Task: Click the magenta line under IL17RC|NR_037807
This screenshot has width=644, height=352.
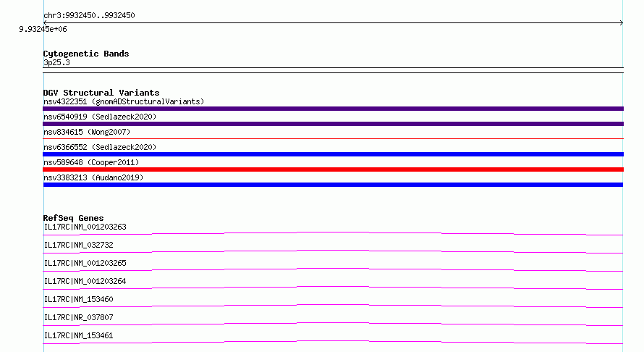Action: point(333,324)
